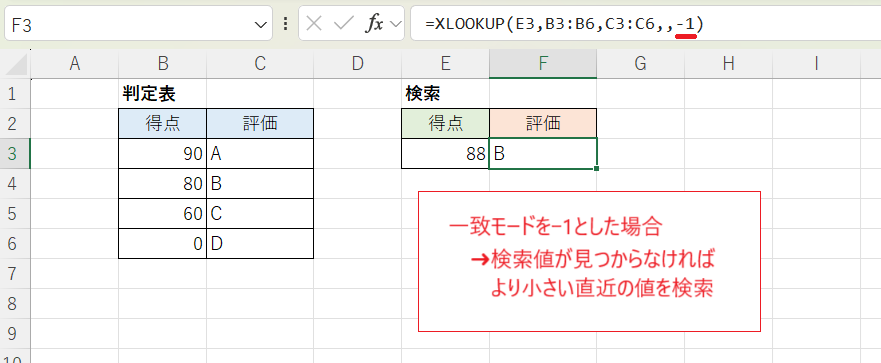Click the Cancel (X) formula button

coord(314,24)
